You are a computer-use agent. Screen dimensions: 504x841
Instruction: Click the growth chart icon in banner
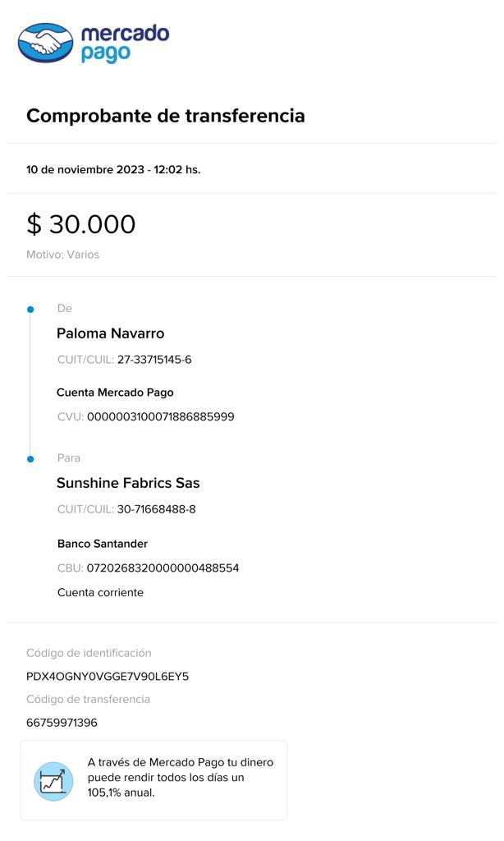click(53, 780)
